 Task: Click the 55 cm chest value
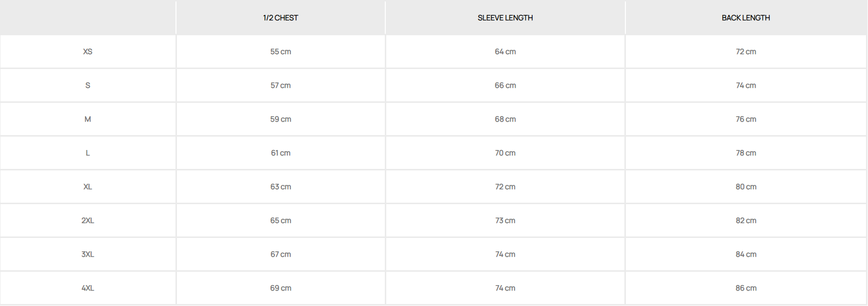click(280, 52)
